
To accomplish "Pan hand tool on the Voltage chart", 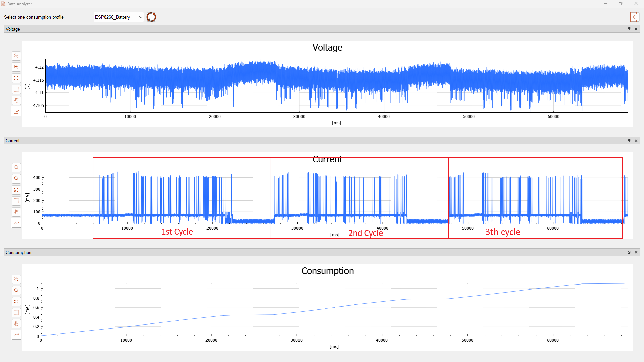I will tap(16, 100).
